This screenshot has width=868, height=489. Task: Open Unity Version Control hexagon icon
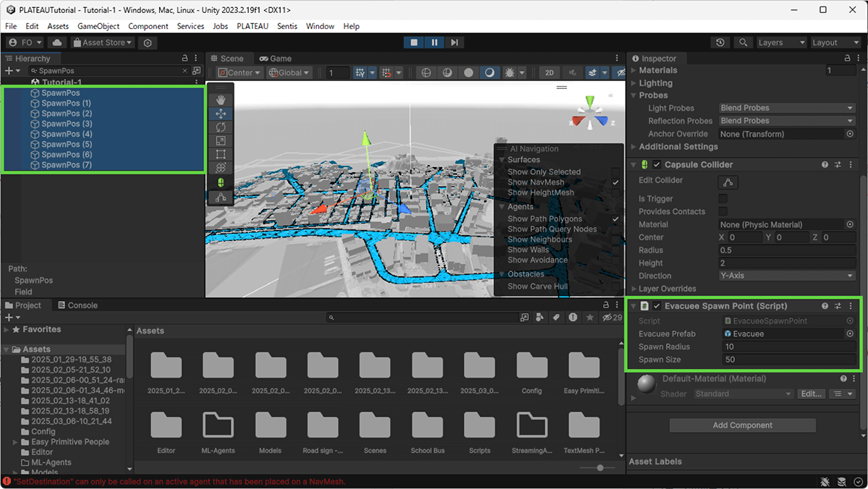click(x=148, y=43)
